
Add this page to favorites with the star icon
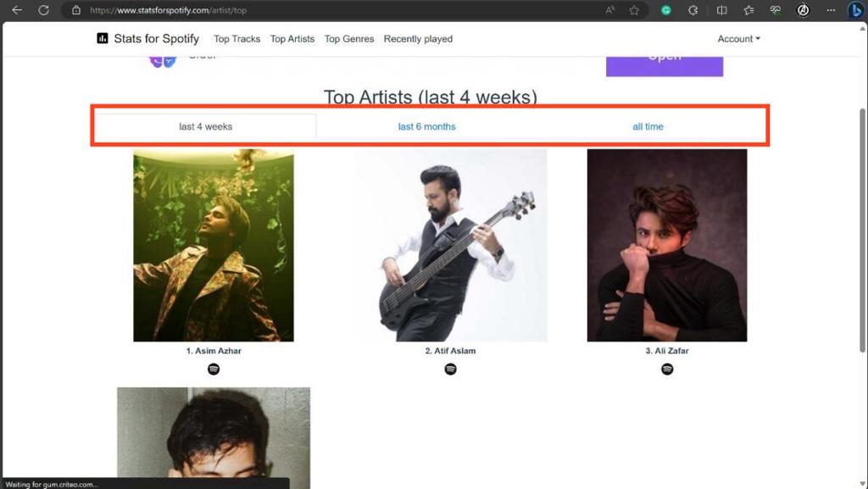tap(634, 10)
